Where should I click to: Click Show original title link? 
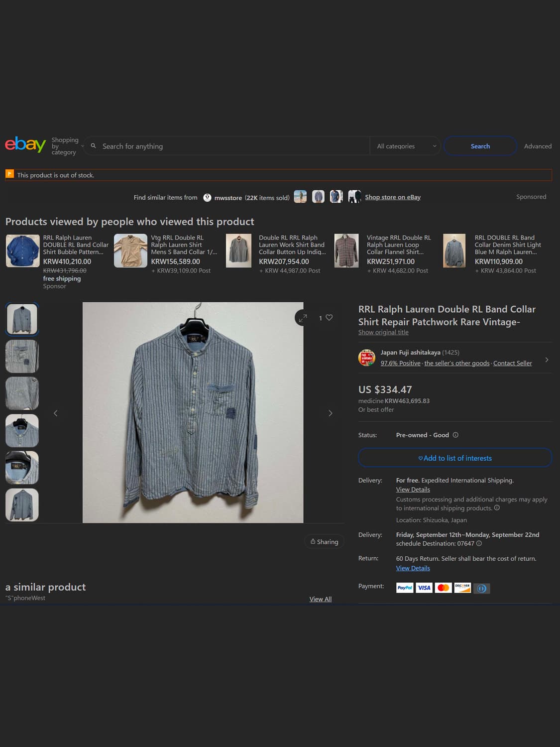(x=383, y=332)
